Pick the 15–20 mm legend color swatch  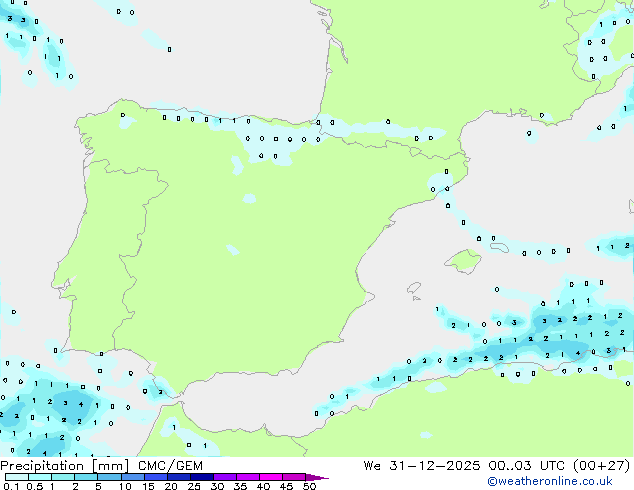coord(155,477)
